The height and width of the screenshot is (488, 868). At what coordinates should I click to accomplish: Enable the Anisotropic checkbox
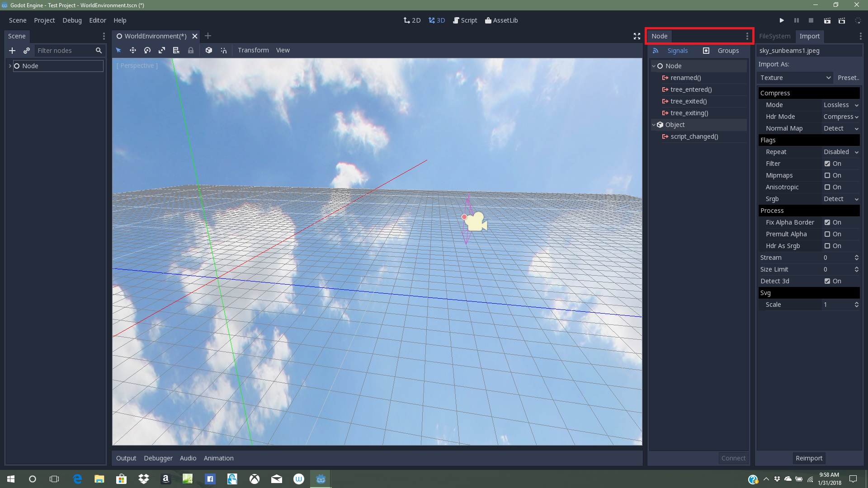(x=827, y=187)
